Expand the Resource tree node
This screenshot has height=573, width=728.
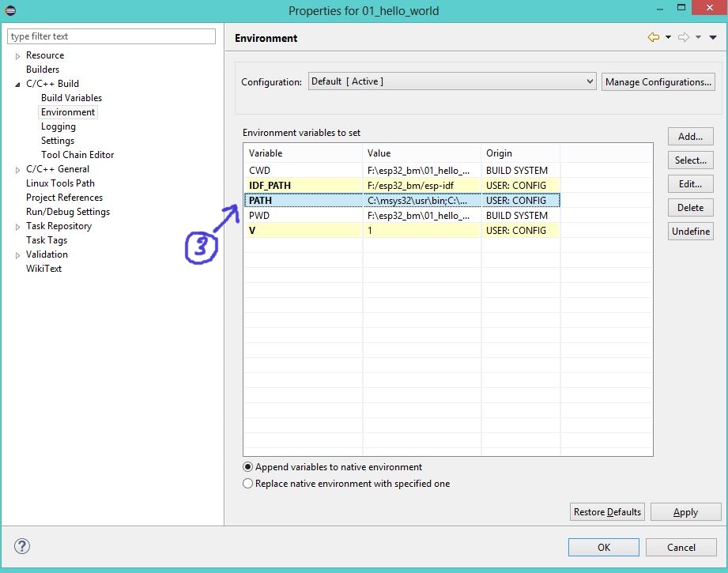(x=18, y=56)
